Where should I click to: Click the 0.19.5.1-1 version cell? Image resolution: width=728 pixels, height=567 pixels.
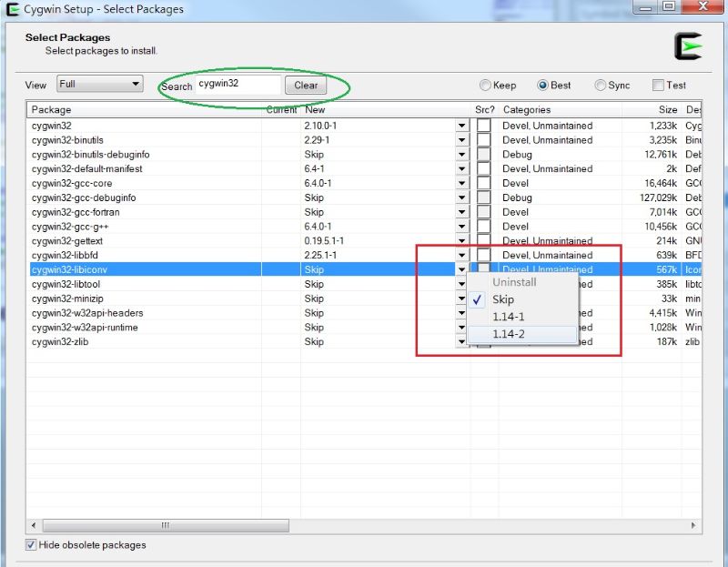click(x=324, y=240)
